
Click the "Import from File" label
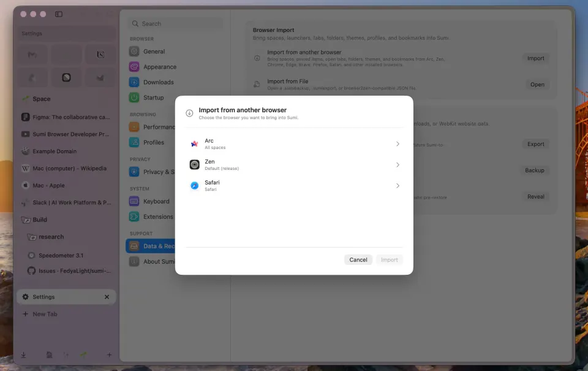[288, 82]
